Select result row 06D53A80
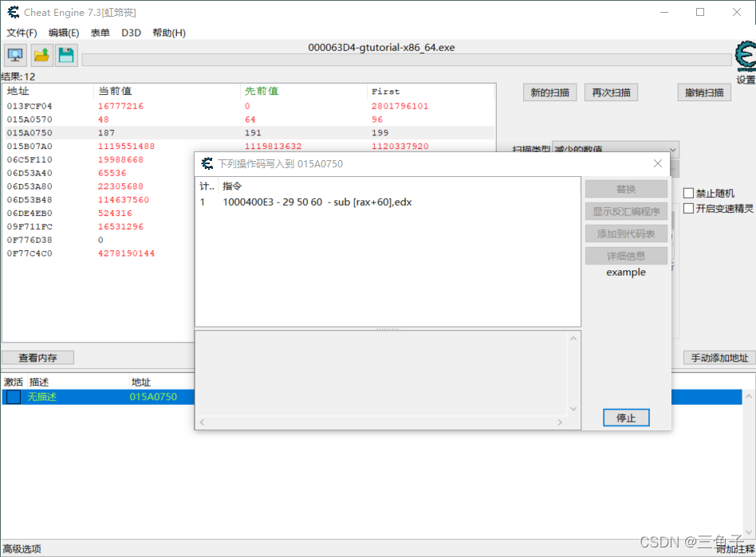 coord(99,186)
